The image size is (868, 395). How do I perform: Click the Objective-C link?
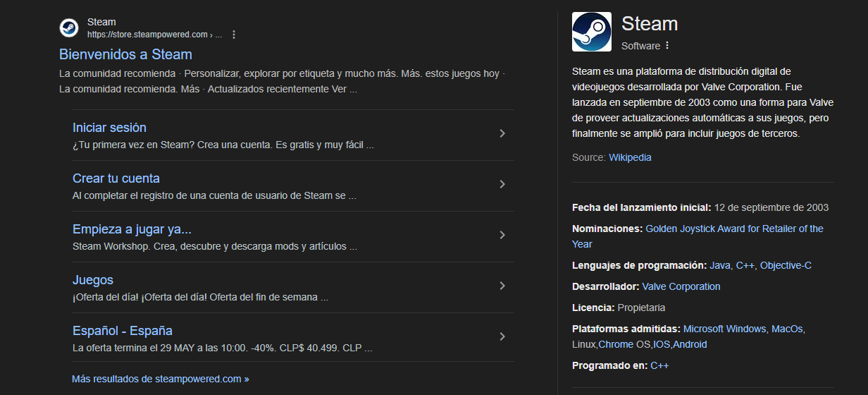pos(786,265)
